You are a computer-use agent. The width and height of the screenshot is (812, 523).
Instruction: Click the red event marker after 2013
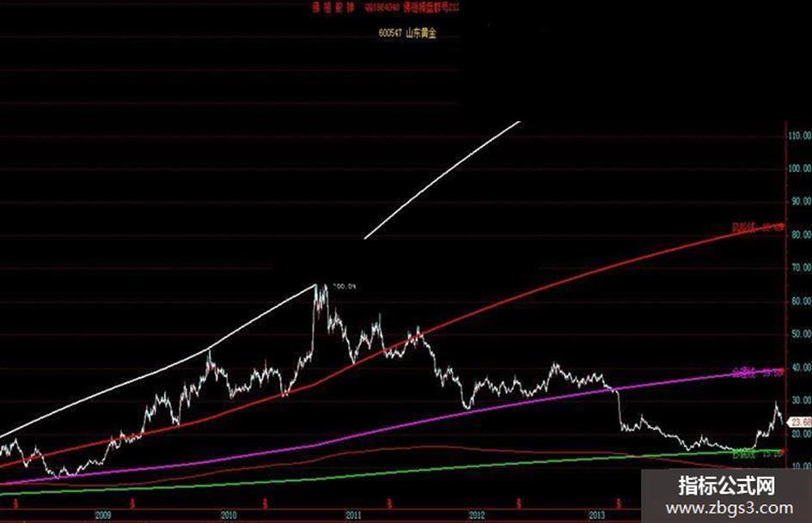click(x=619, y=502)
